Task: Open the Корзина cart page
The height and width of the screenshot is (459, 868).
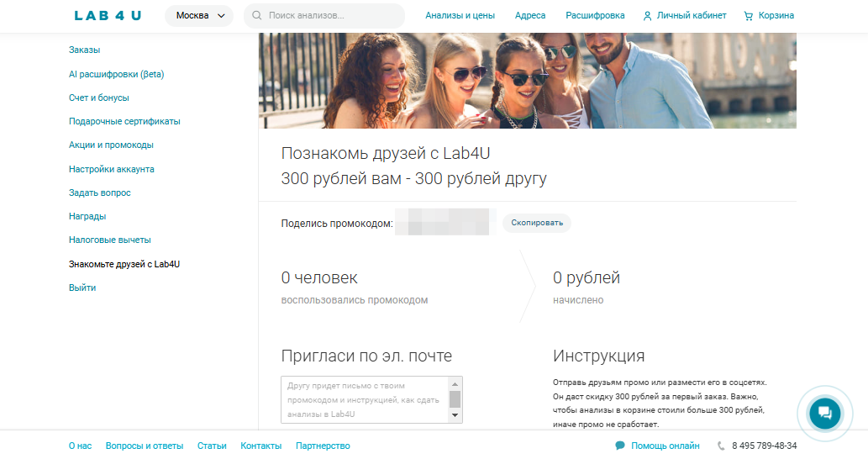Action: pyautogui.click(x=776, y=15)
